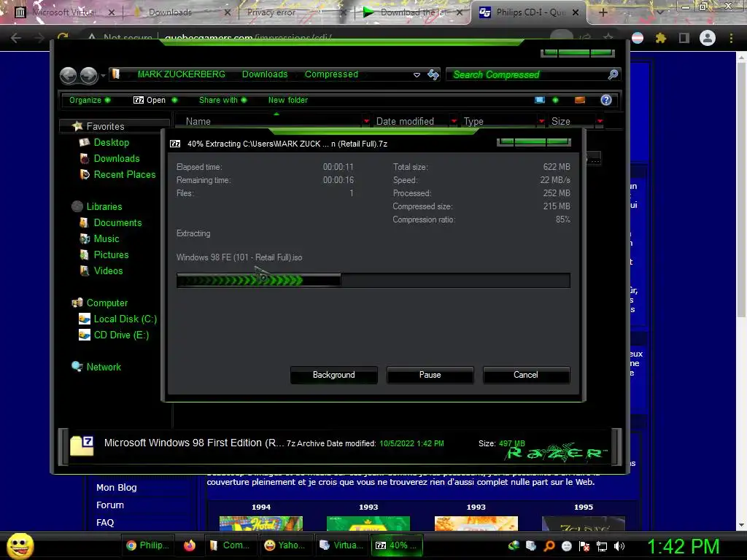
Task: Click the Chrome profile avatar icon
Action: [x=708, y=38]
